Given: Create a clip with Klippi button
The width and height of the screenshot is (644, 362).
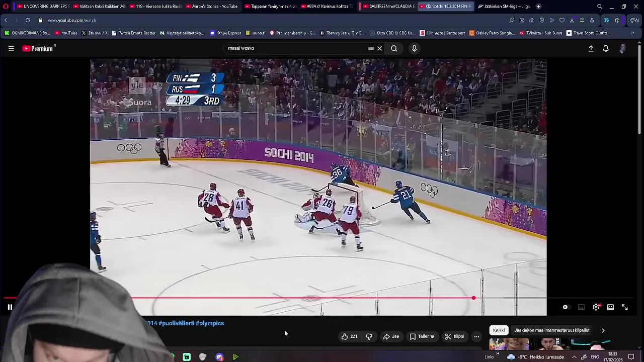Looking at the screenshot, I should tap(454, 336).
